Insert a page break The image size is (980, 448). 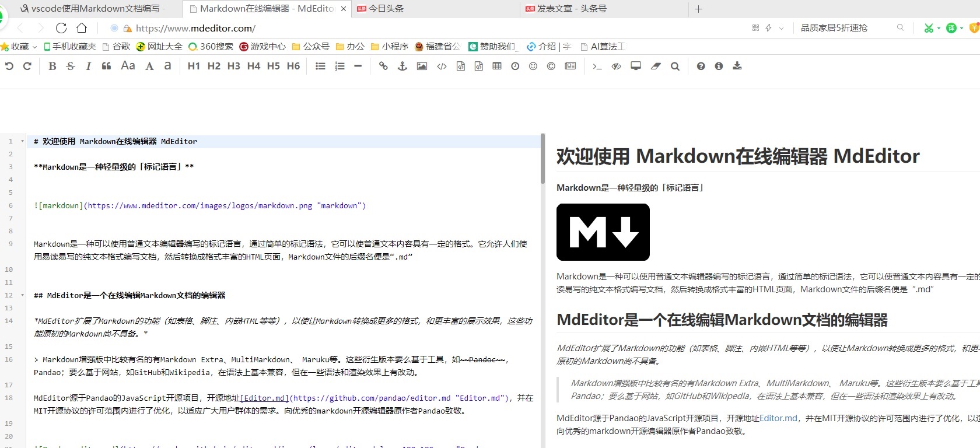tap(570, 66)
